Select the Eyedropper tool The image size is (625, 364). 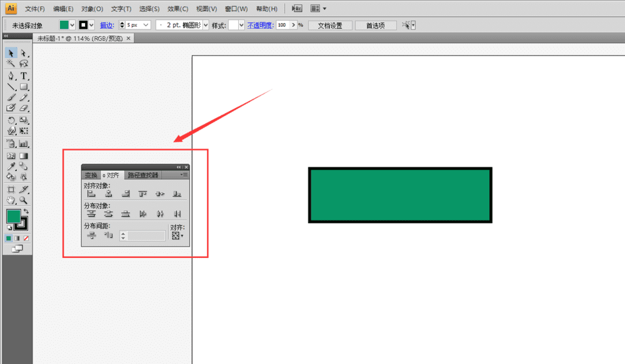pos(11,167)
